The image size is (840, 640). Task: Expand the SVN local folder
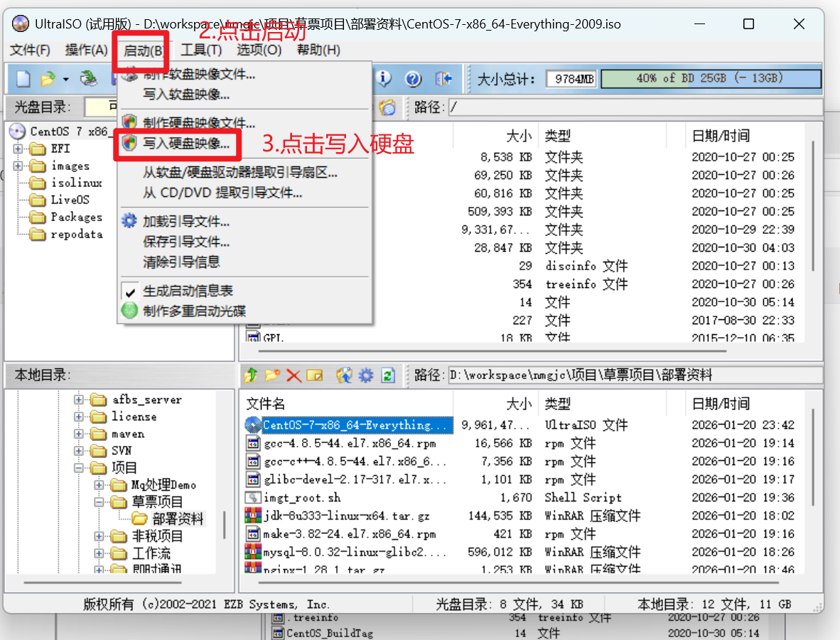point(79,451)
